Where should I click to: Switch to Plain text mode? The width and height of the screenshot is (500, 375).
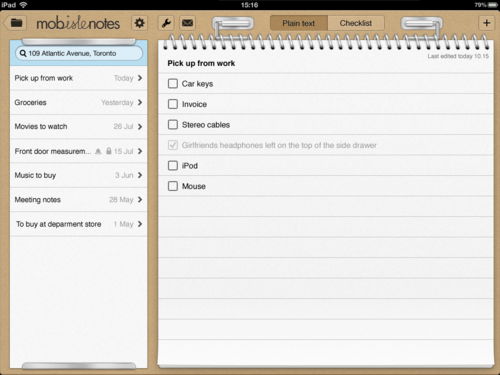tap(299, 23)
